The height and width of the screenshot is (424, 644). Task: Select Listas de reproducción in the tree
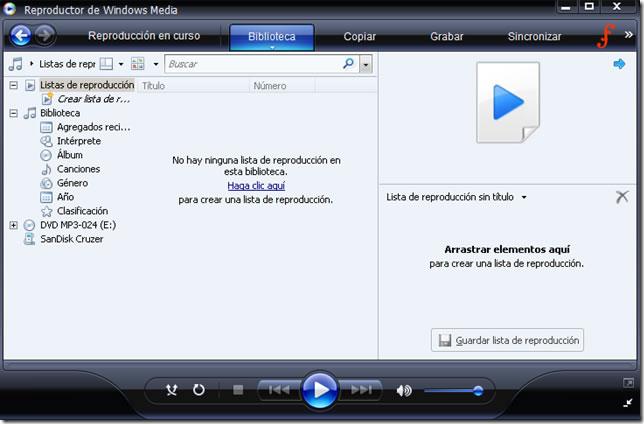[87, 85]
